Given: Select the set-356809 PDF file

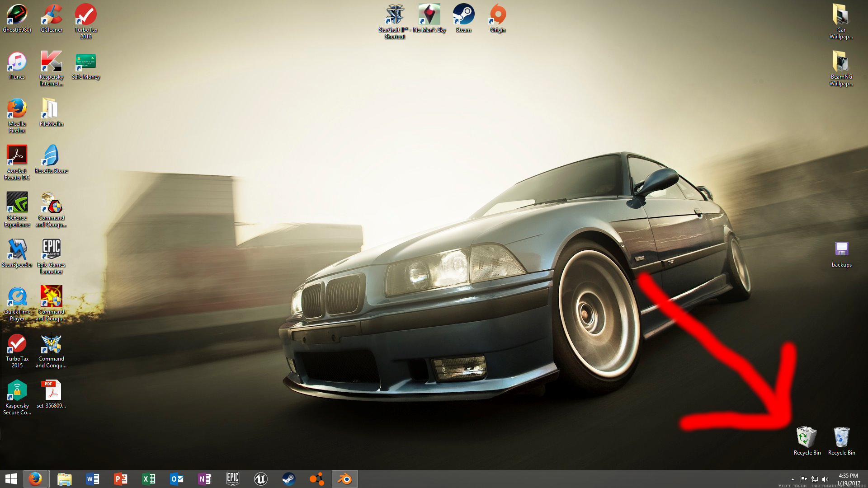Looking at the screenshot, I should click(x=51, y=394).
